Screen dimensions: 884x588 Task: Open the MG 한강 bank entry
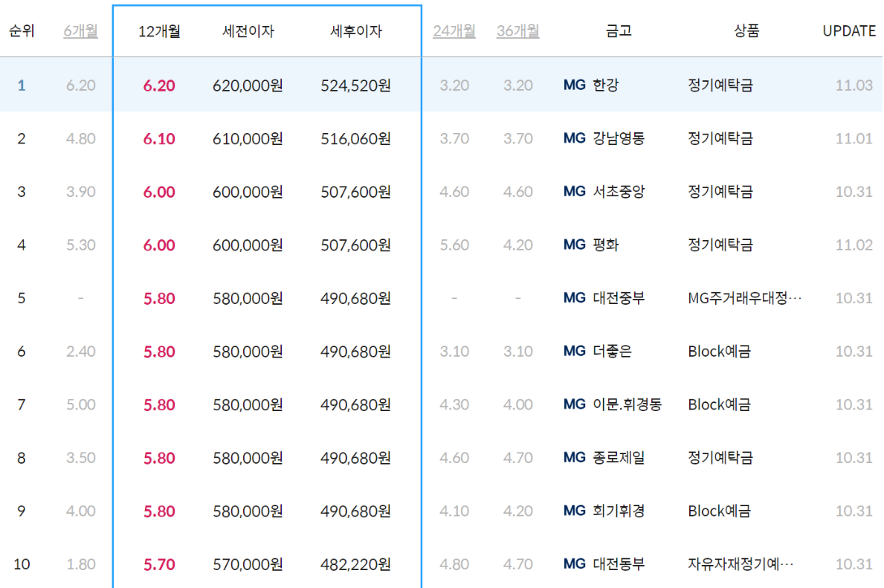[591, 85]
